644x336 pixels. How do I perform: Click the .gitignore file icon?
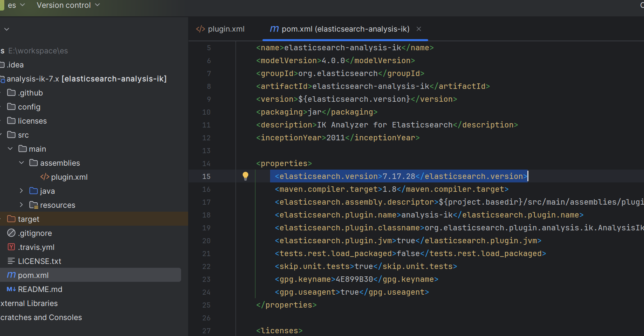click(11, 233)
